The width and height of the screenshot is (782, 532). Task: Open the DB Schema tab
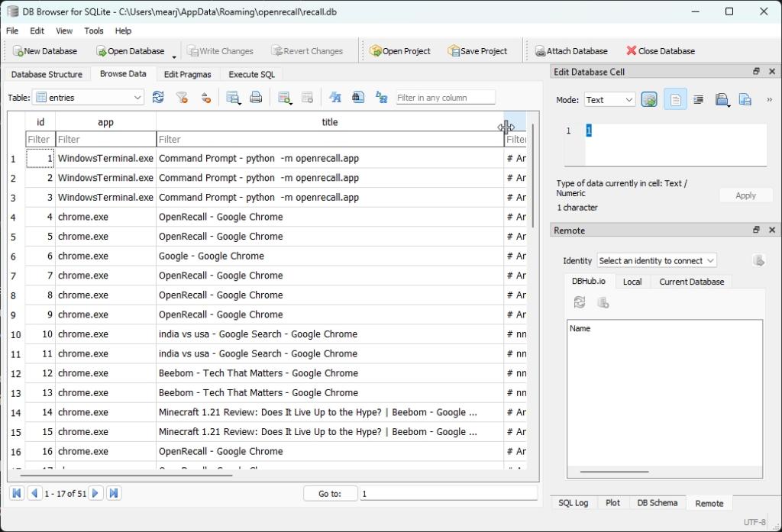tap(658, 502)
